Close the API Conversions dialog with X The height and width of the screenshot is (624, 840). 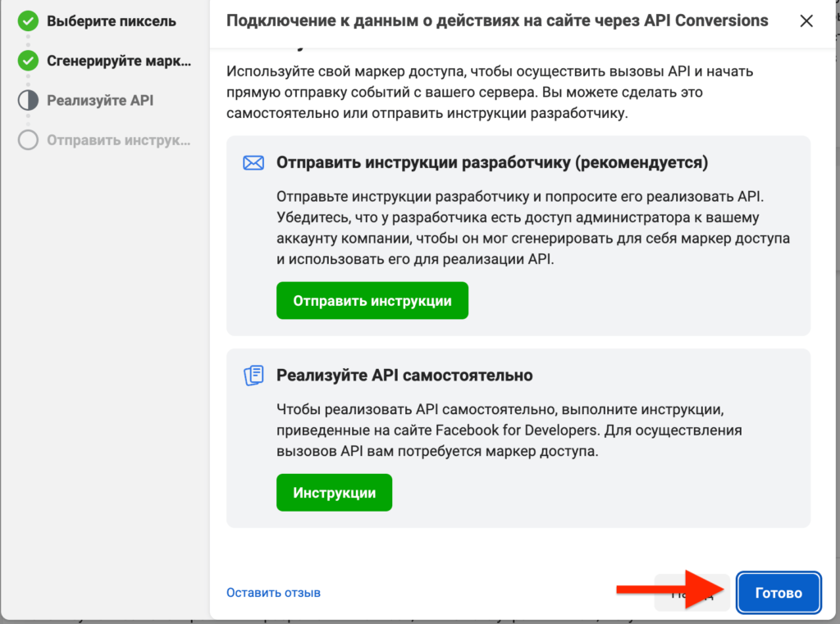(806, 21)
